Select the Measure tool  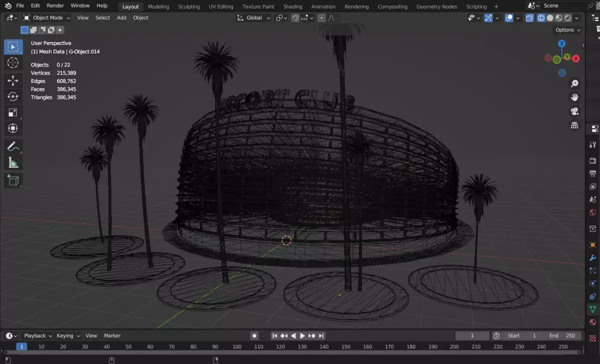tap(13, 162)
